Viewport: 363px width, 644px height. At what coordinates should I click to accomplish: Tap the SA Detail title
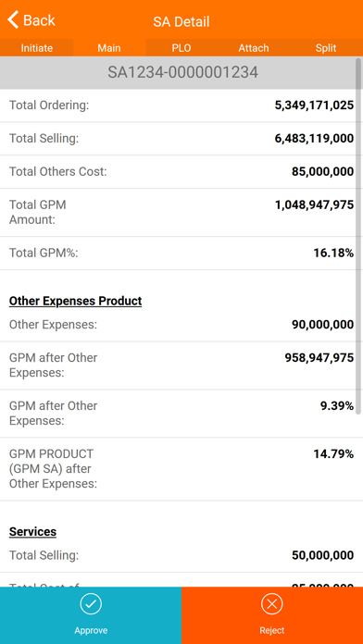click(181, 21)
